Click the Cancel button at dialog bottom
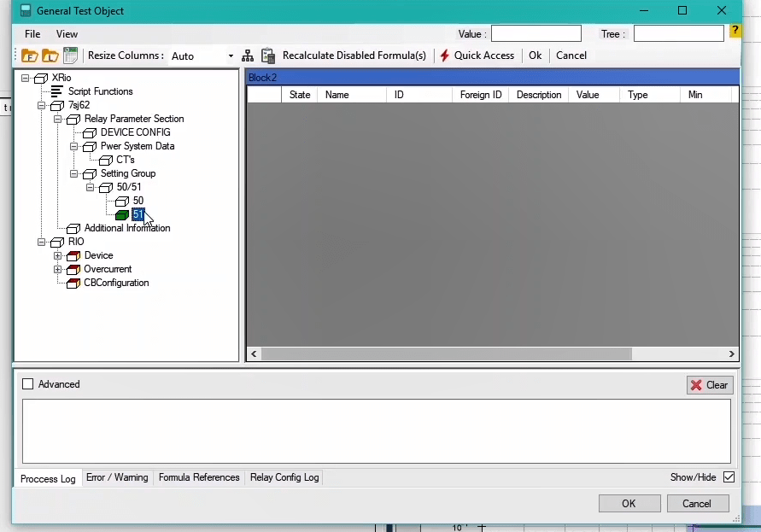The height and width of the screenshot is (532, 761). coord(696,503)
